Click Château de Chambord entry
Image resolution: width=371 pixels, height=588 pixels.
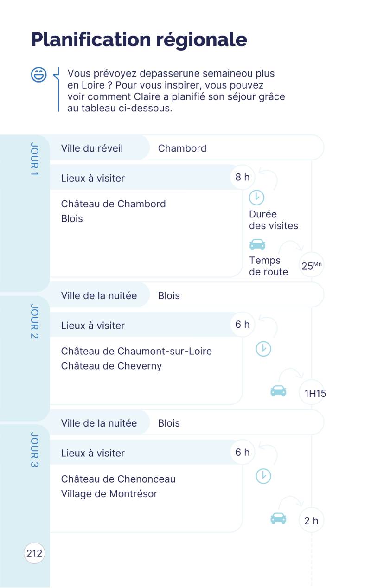coord(113,204)
